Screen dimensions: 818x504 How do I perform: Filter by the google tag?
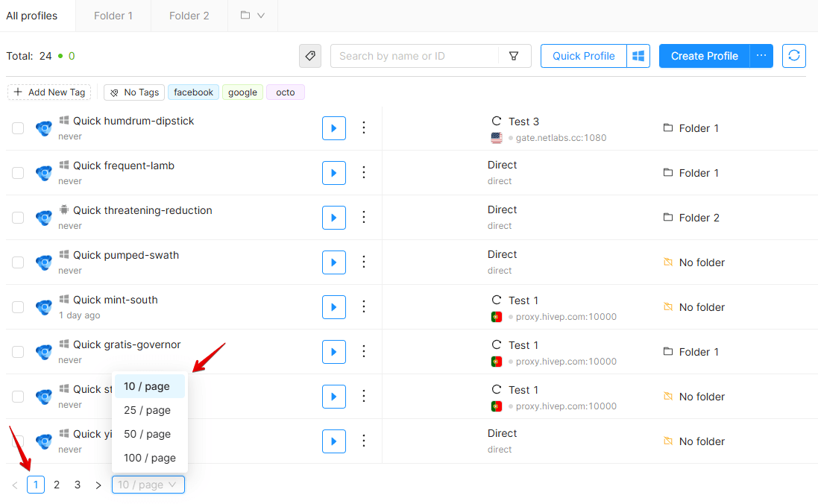(242, 92)
